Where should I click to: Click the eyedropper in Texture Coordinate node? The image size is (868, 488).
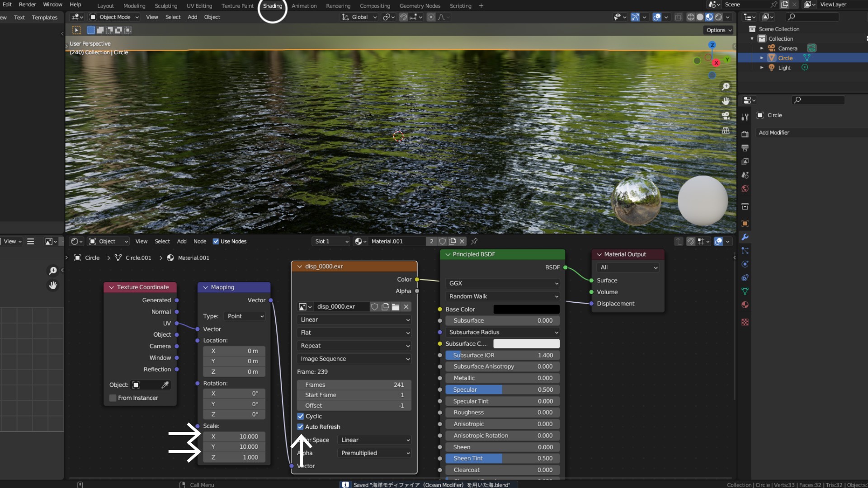tap(165, 385)
